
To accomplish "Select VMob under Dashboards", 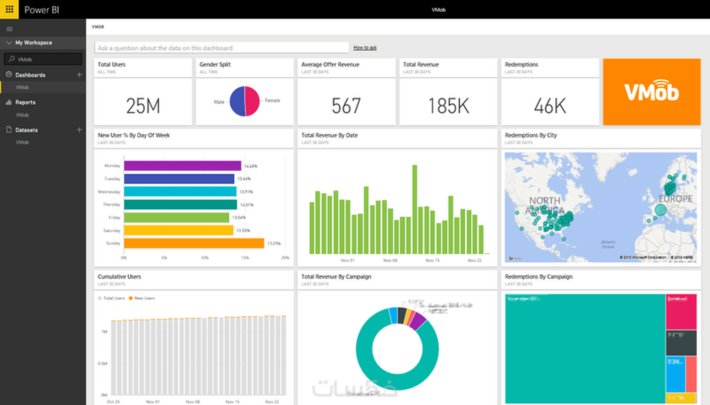I will click(22, 88).
